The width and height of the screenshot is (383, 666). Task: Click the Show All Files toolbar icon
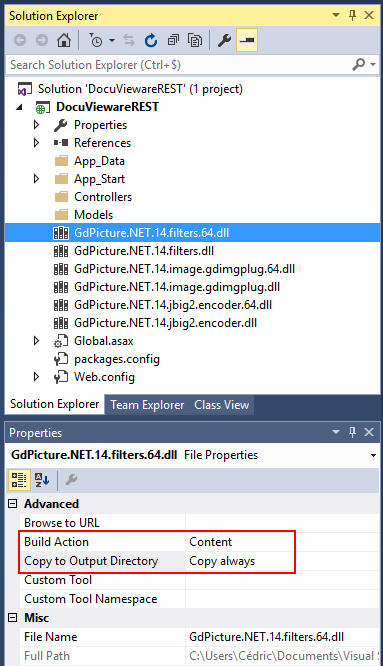point(194,40)
